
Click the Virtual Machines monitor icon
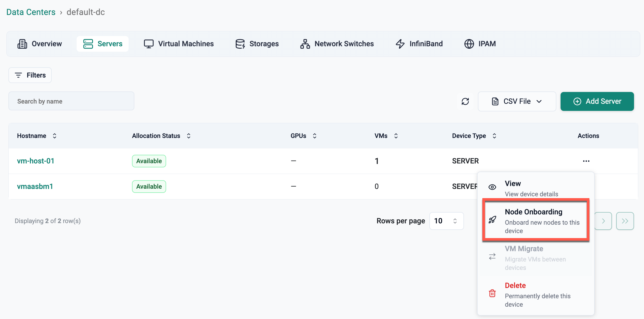pyautogui.click(x=149, y=44)
